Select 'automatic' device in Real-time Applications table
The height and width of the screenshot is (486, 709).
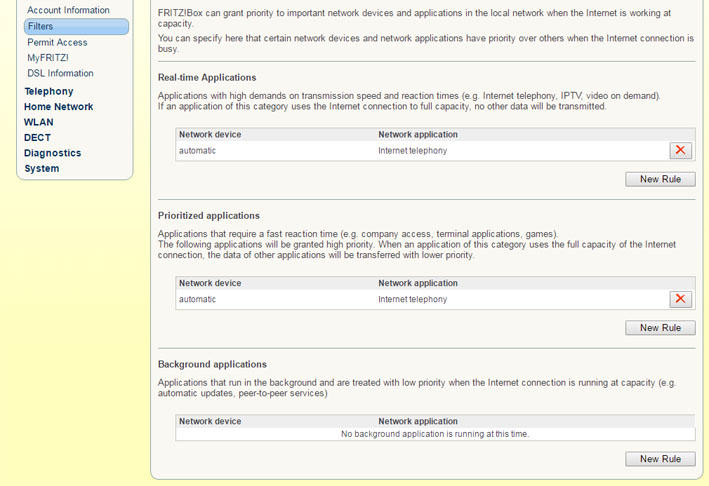pos(198,151)
